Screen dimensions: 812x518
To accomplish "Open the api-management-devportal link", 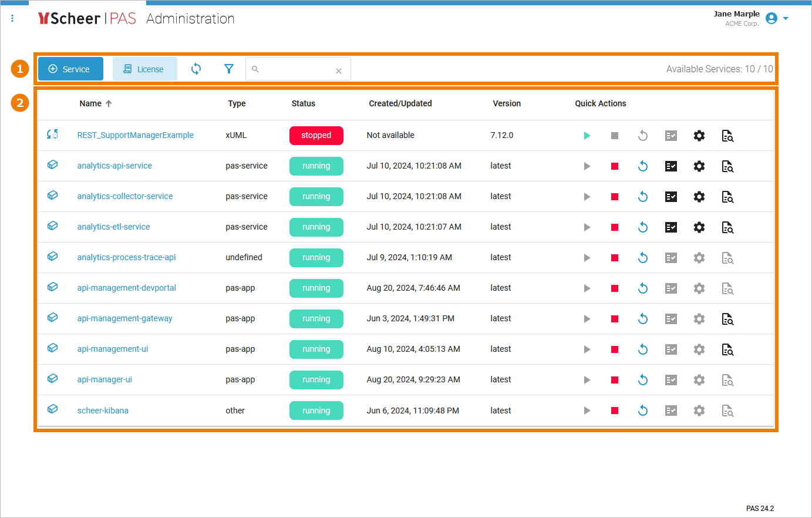I will click(126, 288).
